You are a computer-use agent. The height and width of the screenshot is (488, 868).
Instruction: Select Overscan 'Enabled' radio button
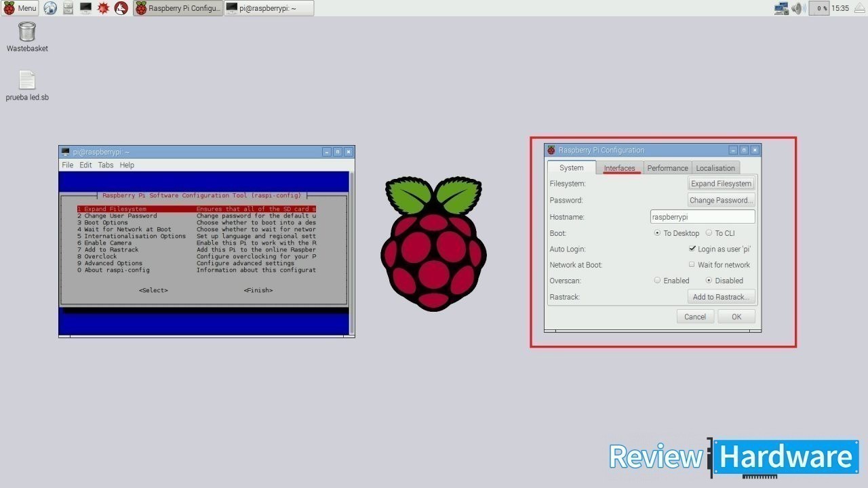[657, 280]
